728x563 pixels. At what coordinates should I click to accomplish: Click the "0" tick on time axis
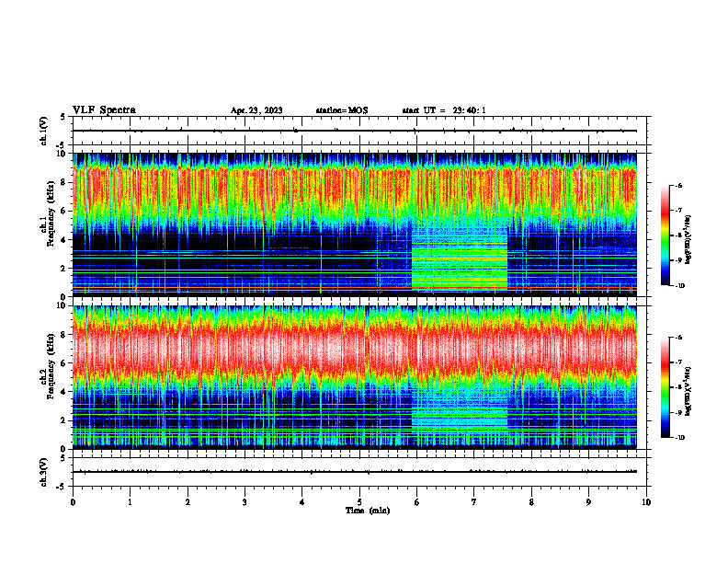(73, 502)
